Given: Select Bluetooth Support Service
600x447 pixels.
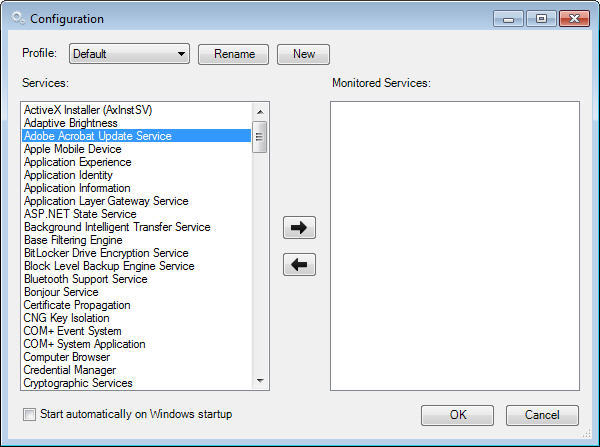Looking at the screenshot, I should pos(136,279).
